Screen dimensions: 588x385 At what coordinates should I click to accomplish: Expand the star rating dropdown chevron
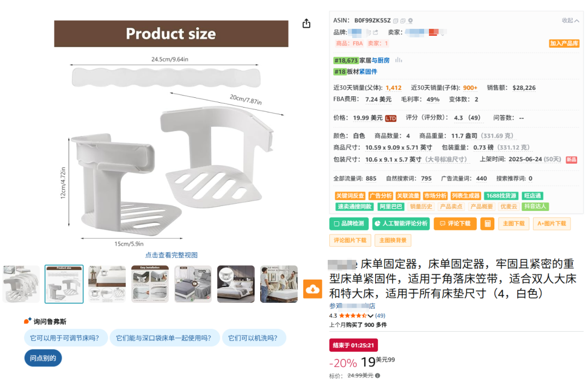click(371, 316)
